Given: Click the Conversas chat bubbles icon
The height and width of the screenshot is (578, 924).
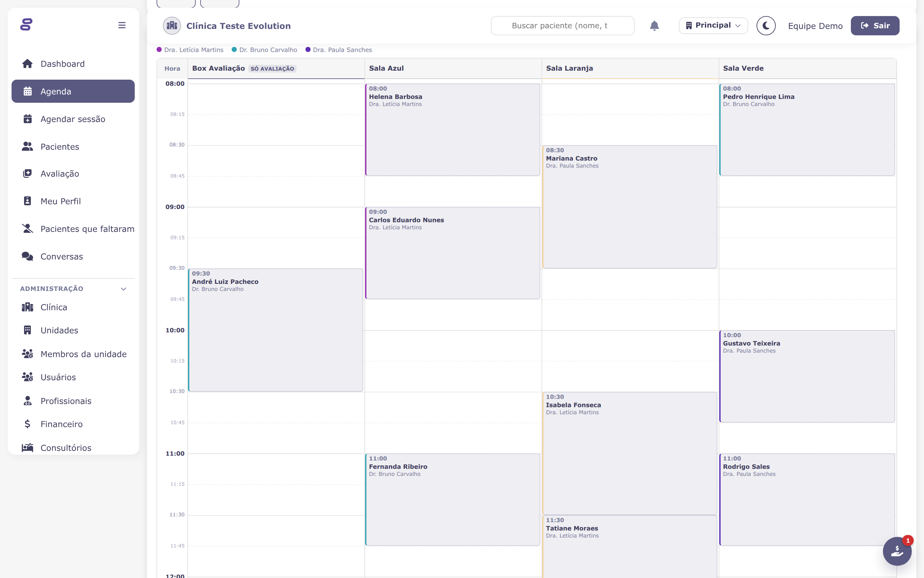Looking at the screenshot, I should (x=28, y=256).
